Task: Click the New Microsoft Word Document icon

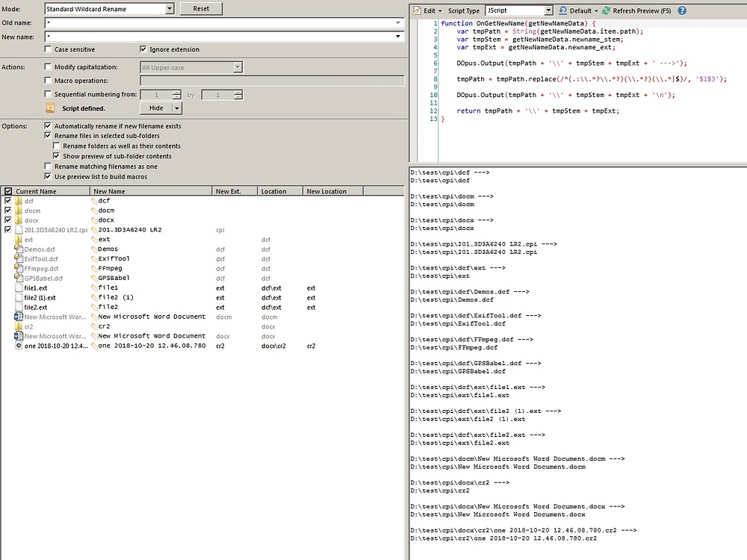Action: coord(18,317)
